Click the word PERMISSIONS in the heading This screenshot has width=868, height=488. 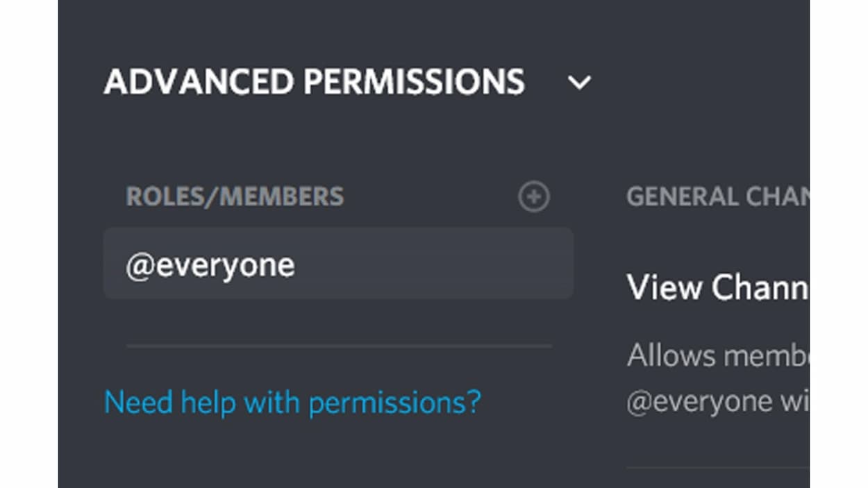click(x=414, y=82)
